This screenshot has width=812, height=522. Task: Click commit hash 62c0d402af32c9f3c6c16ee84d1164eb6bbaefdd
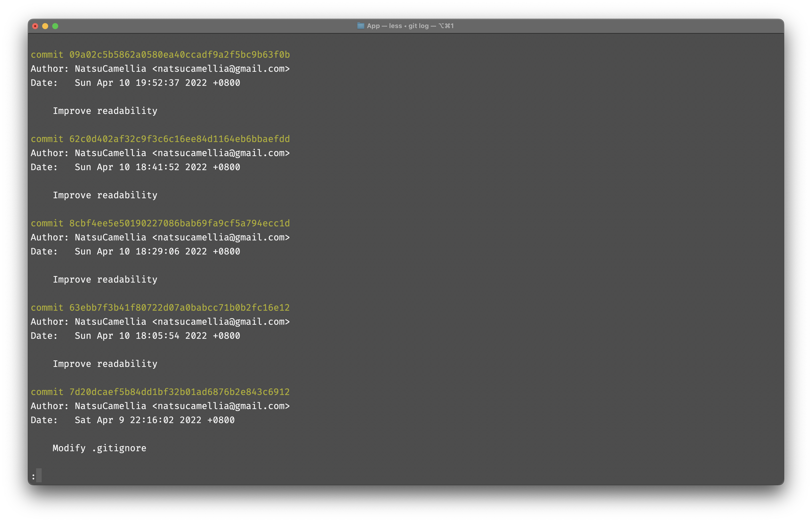click(x=180, y=139)
